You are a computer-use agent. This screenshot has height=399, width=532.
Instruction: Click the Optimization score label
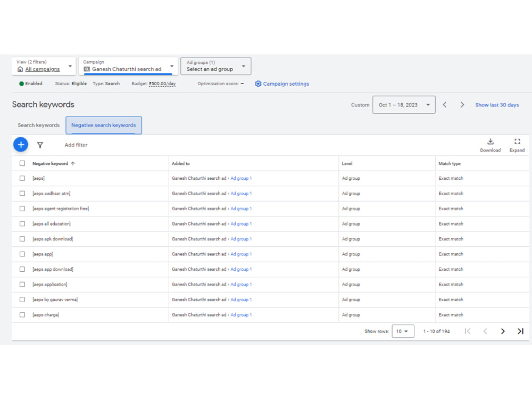point(218,84)
